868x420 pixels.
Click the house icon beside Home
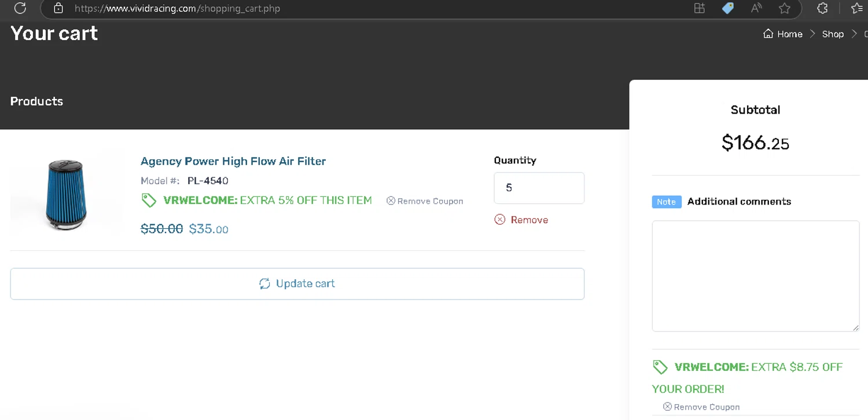(768, 34)
